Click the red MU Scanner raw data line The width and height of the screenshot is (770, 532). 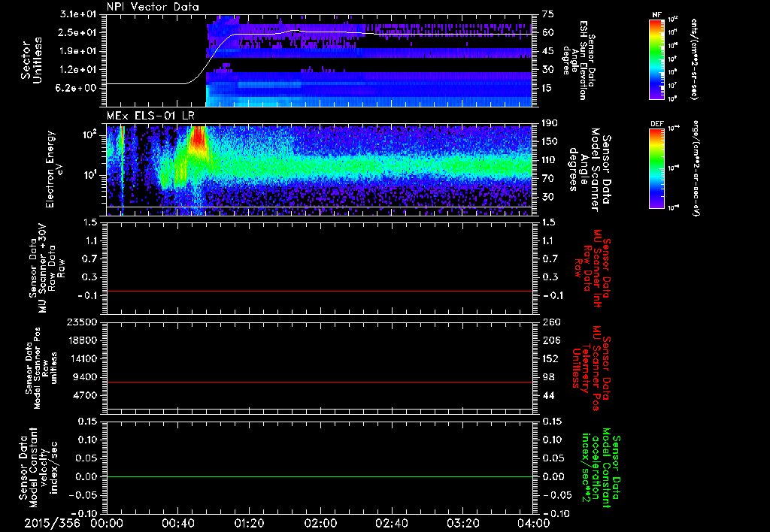click(320, 291)
